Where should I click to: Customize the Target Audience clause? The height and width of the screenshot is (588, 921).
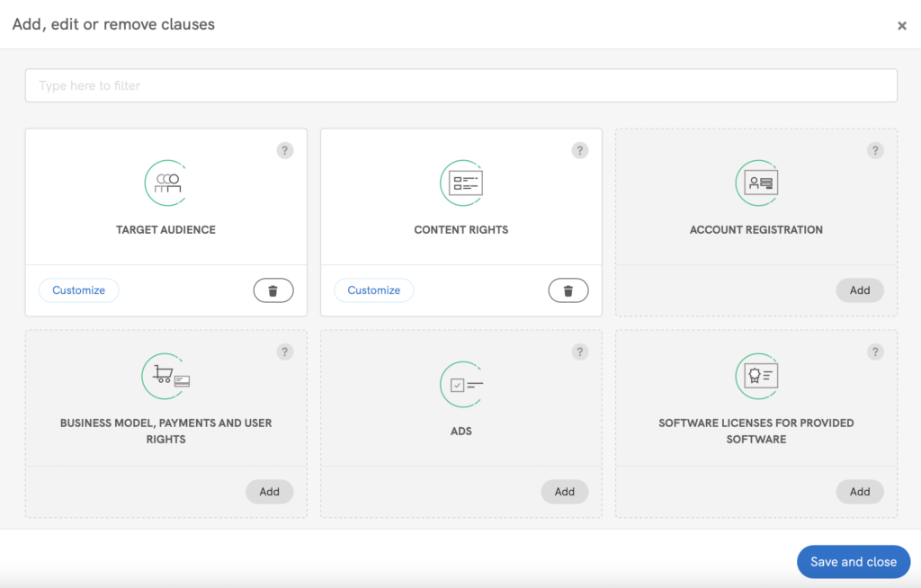pyautogui.click(x=79, y=290)
